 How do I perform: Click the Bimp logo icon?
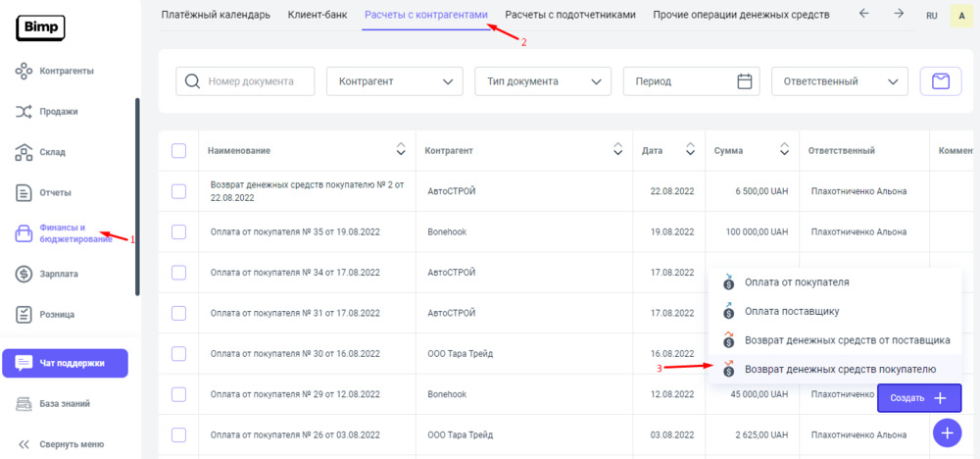pyautogui.click(x=40, y=28)
